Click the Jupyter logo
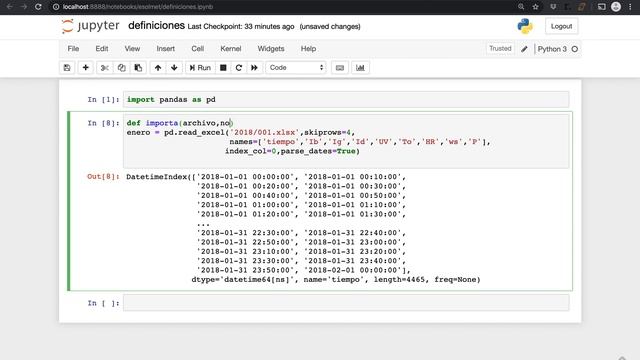640x360 pixels. point(91,26)
